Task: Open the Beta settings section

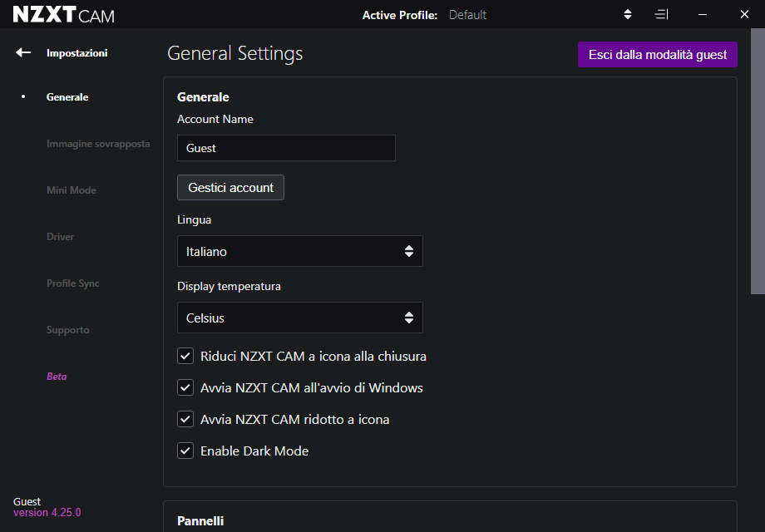Action: 57,377
